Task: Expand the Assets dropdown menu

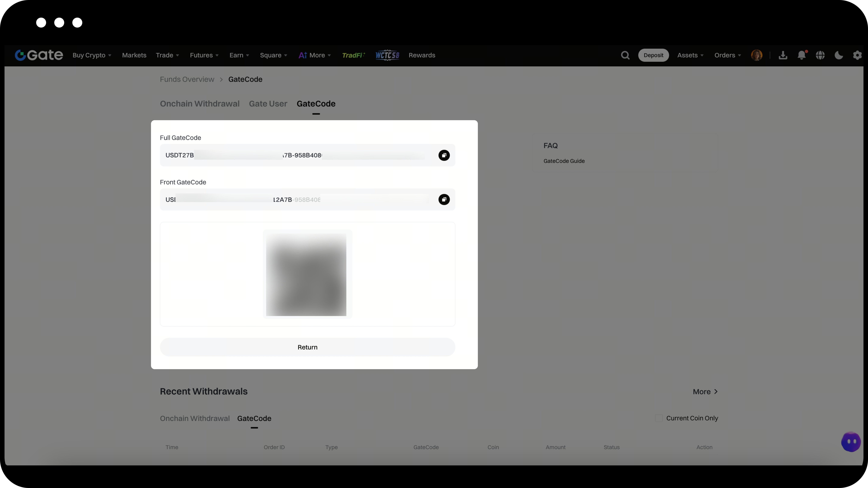Action: [x=690, y=55]
